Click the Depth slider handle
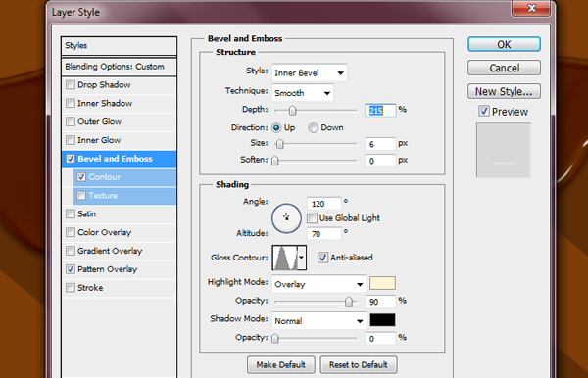Image resolution: width=588 pixels, height=378 pixels. coord(292,111)
